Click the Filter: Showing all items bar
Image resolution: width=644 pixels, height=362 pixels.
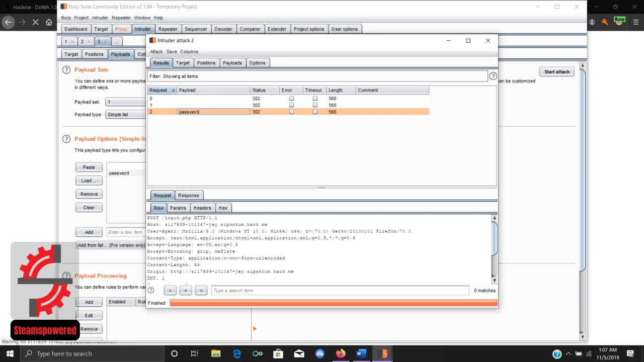(318, 76)
